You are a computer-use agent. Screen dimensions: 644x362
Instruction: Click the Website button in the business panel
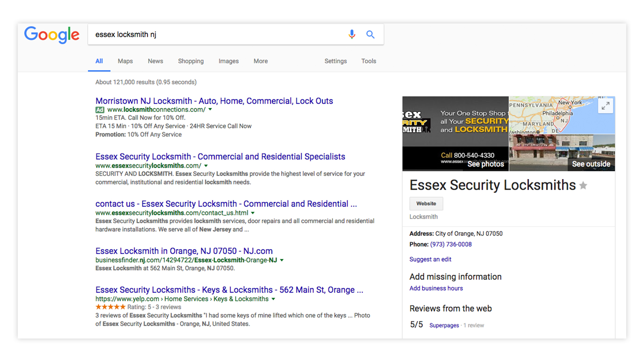click(x=426, y=203)
